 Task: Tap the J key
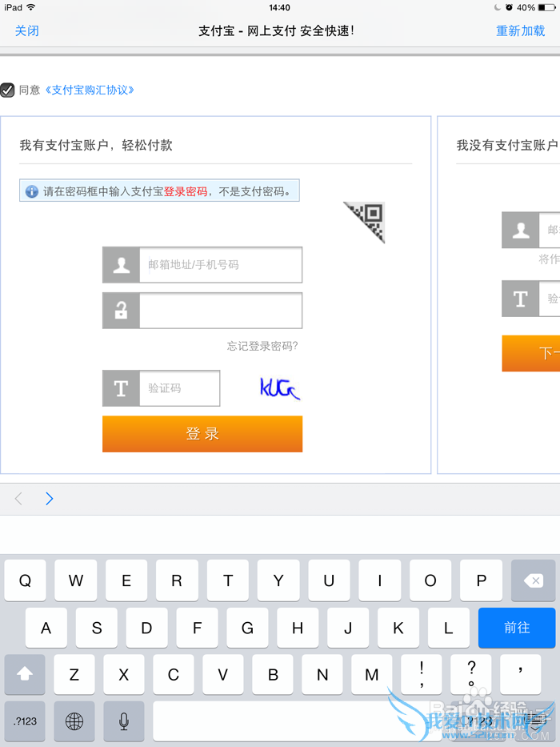[348, 628]
